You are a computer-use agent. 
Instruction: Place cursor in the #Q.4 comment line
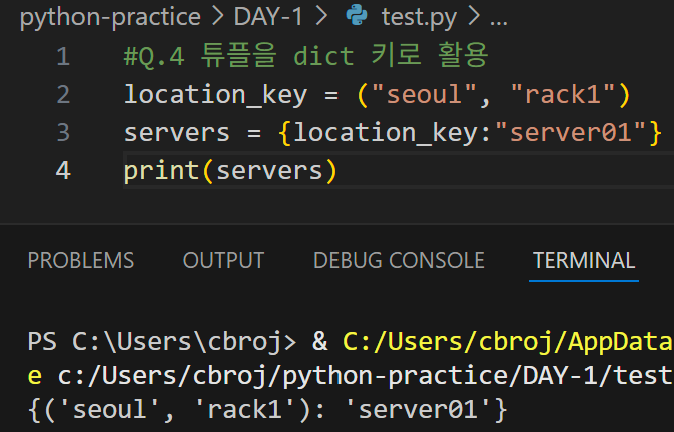306,56
